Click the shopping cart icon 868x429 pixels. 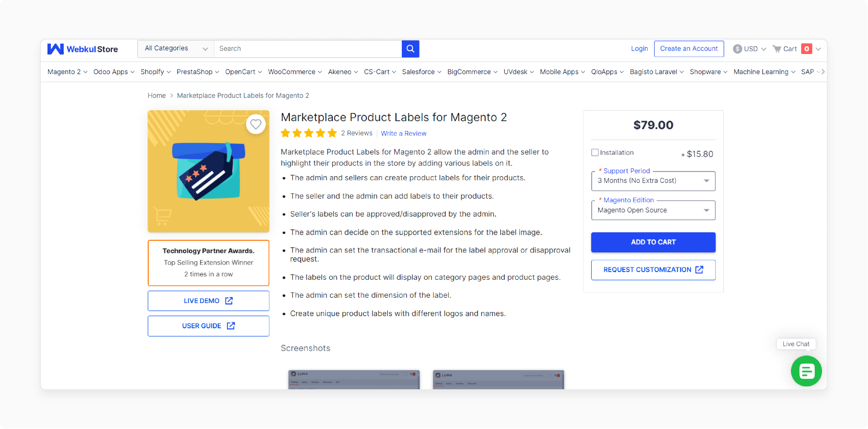point(777,49)
